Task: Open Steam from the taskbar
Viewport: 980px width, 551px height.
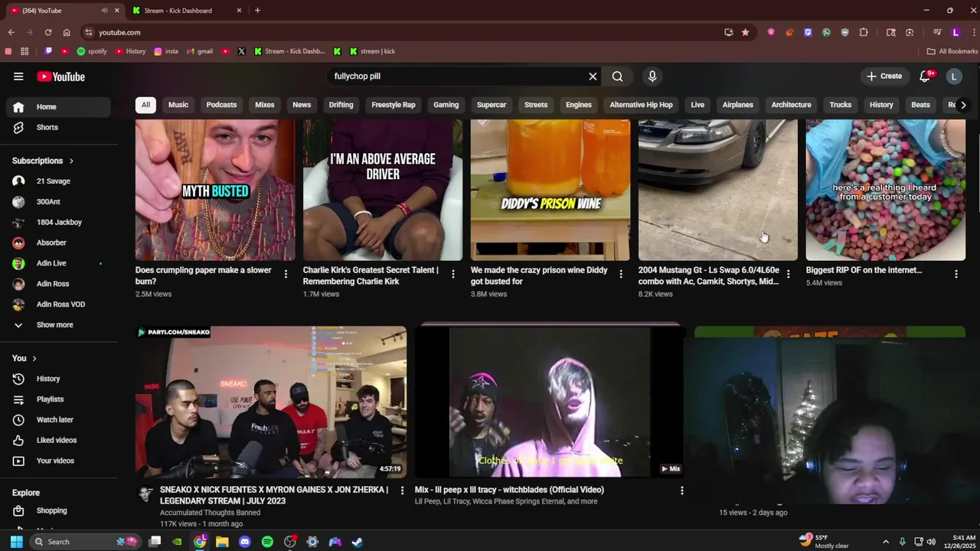Action: (x=357, y=542)
